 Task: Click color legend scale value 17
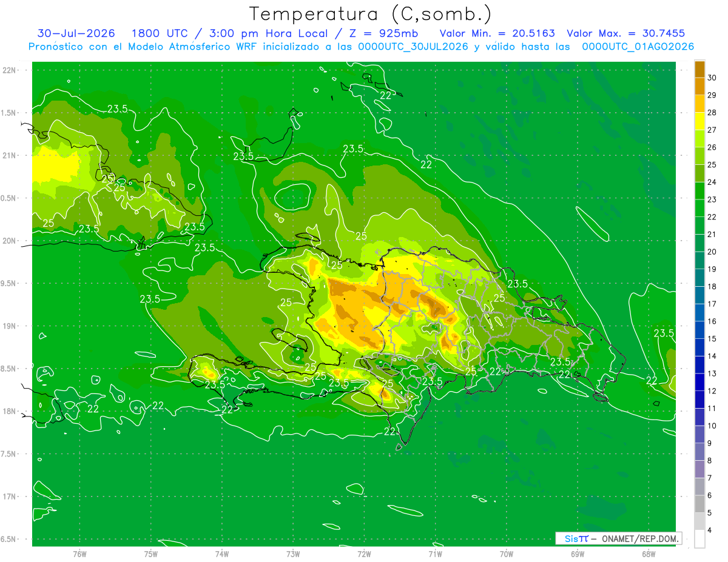pos(712,304)
